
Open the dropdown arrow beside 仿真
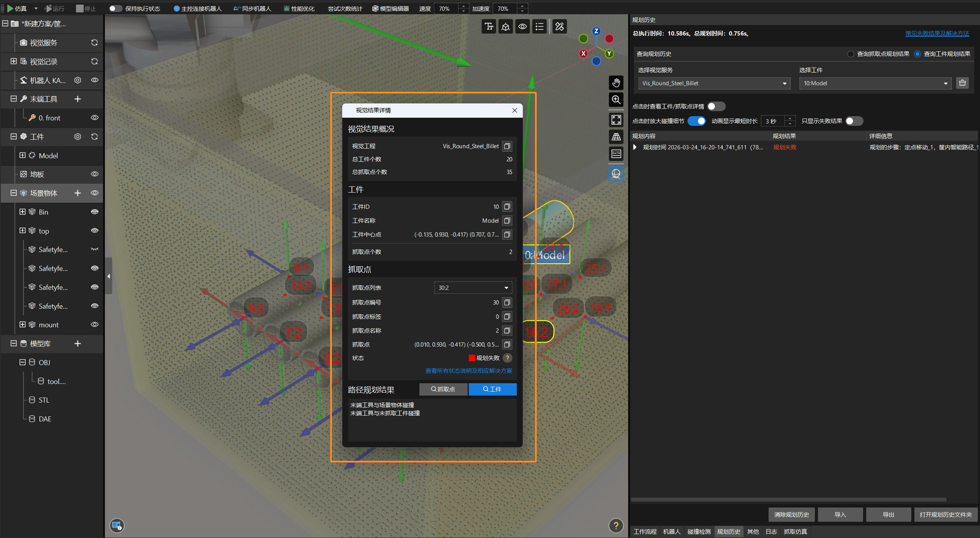pos(36,8)
